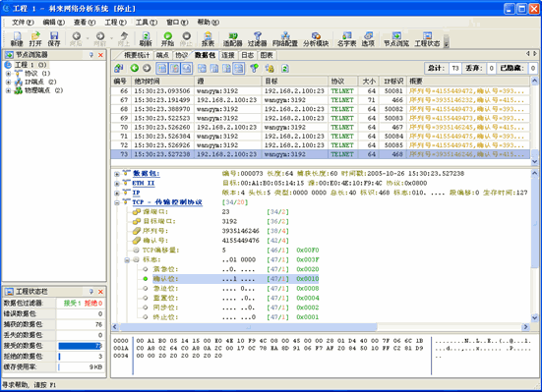Click the 接受的数据包 blue progress bar
This screenshot has height=392, width=542.
(x=80, y=346)
